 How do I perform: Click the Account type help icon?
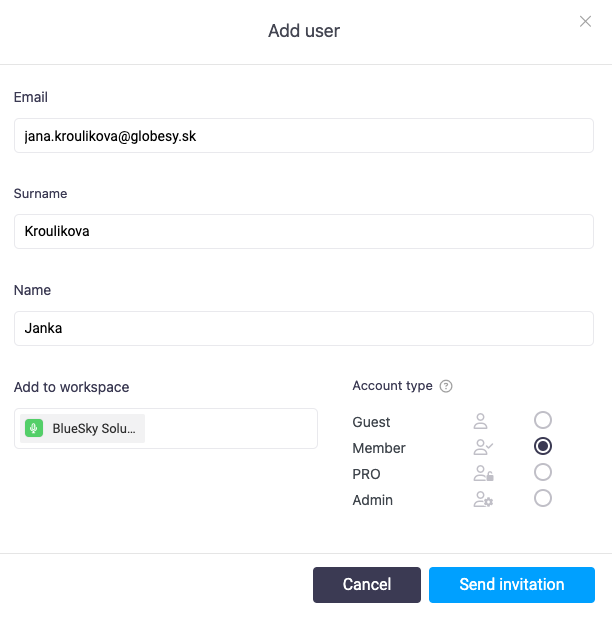[446, 386]
